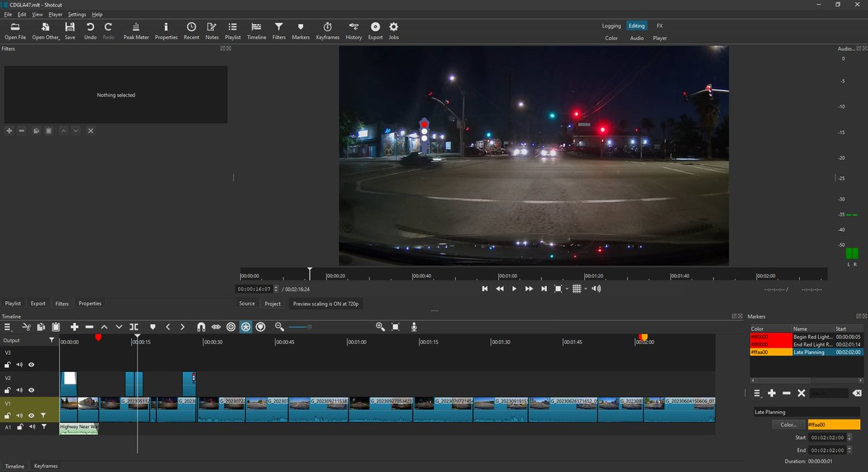Lock the A1 audio track
868x472 pixels.
(20, 426)
